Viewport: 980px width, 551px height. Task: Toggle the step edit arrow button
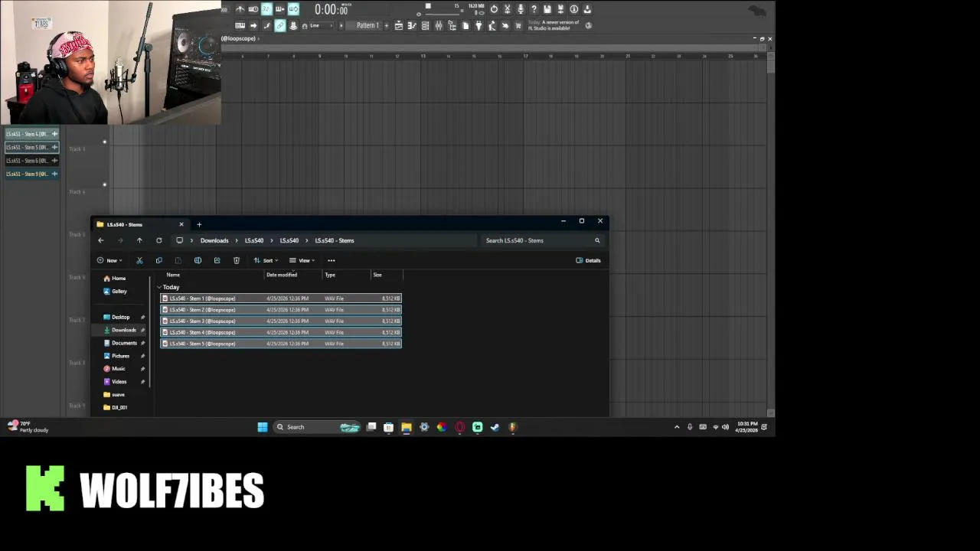(253, 25)
